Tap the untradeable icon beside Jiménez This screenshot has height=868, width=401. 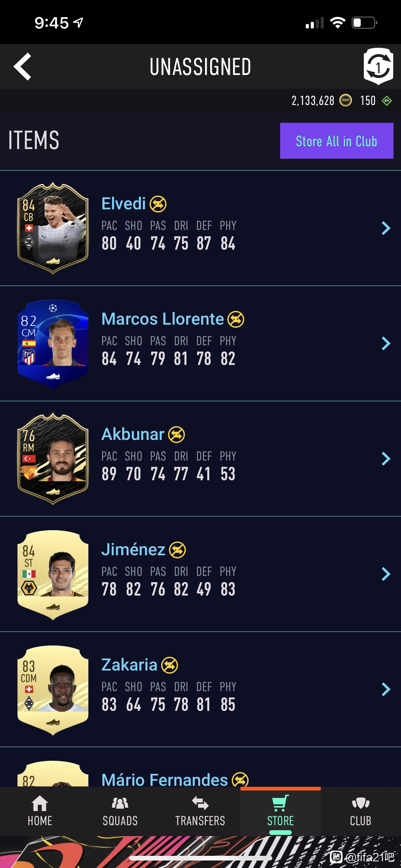(x=177, y=550)
